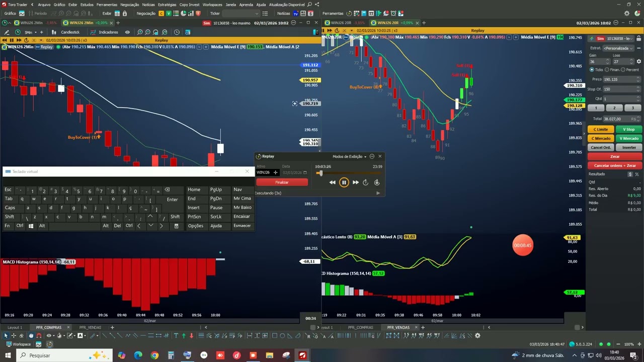Rewind the replay in the Replay panel
This screenshot has height=362, width=644.
click(x=333, y=183)
